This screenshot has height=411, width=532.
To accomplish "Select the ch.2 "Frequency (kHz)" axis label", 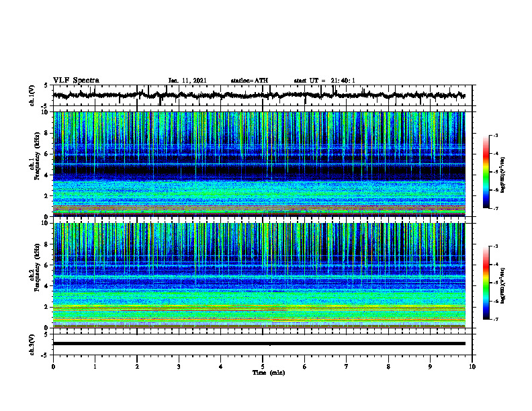I will pos(37,267).
